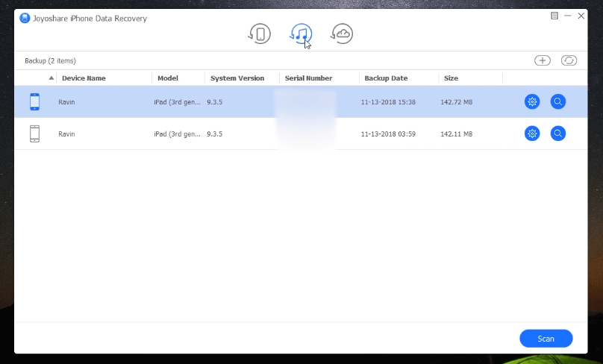603x364 pixels.
Task: Sort by Backup Date column header
Action: click(x=386, y=78)
